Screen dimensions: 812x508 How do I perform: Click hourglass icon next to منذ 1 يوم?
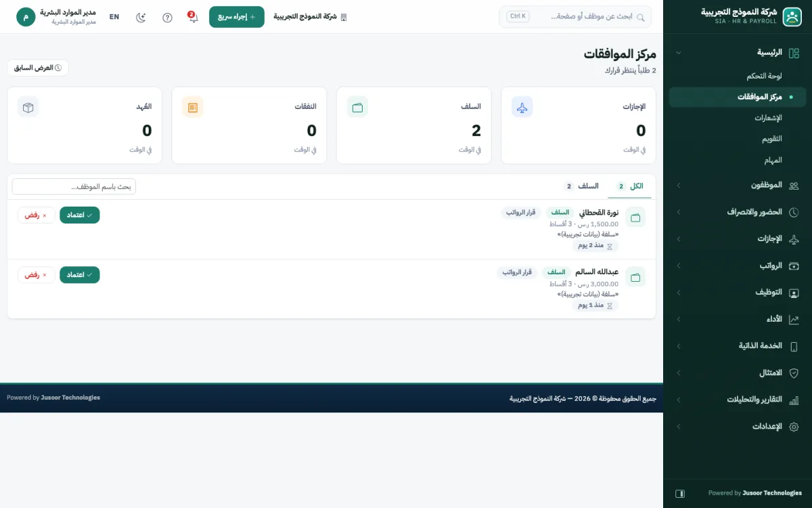610,305
